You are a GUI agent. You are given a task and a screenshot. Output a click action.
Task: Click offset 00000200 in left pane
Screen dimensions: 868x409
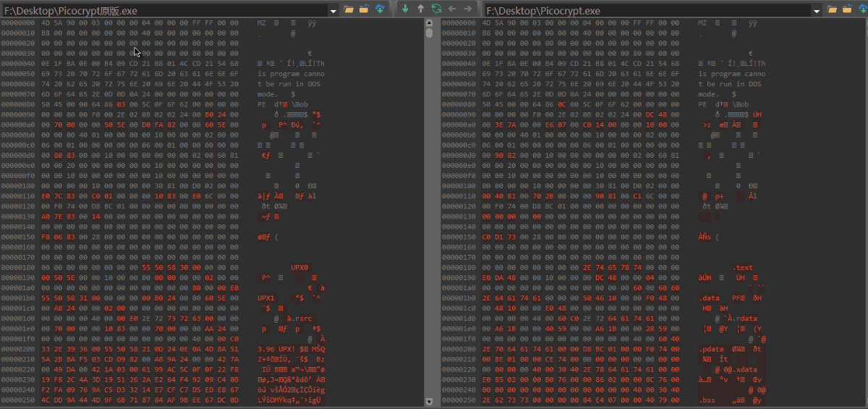pyautogui.click(x=18, y=348)
